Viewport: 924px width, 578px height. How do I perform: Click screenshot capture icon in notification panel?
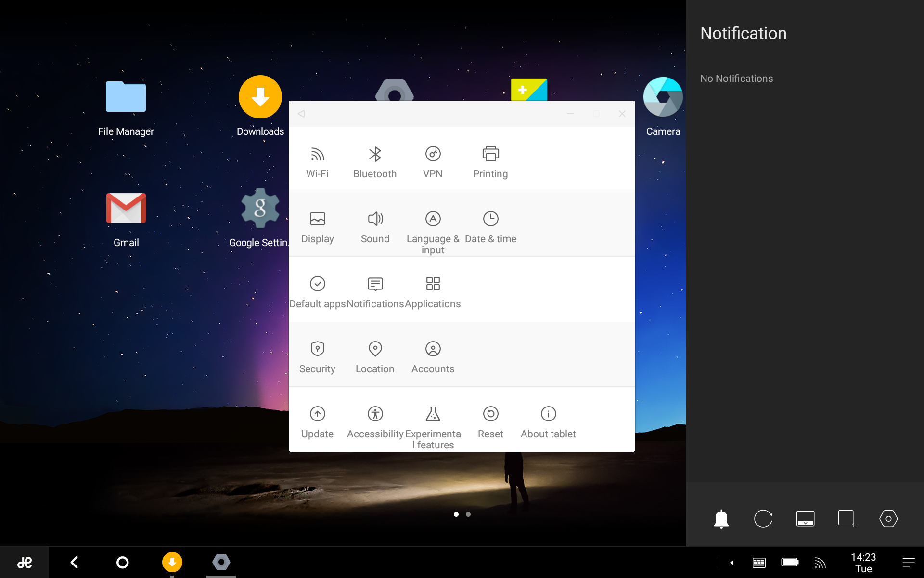847,519
